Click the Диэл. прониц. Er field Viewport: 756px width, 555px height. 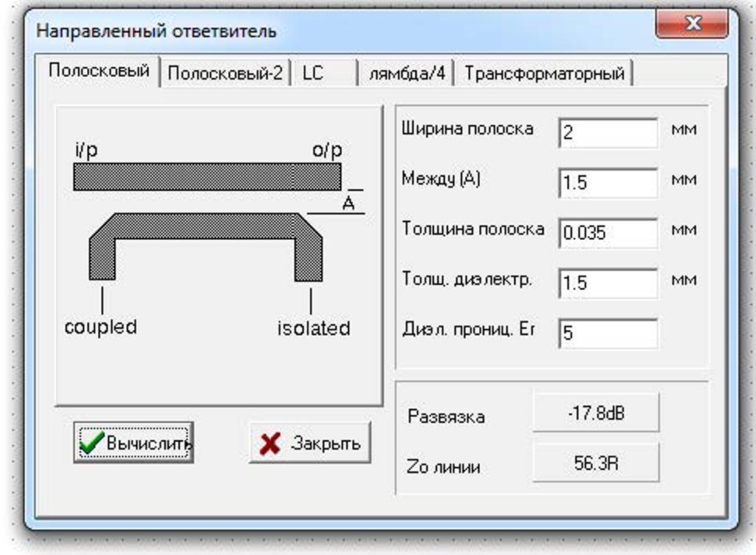tap(608, 333)
